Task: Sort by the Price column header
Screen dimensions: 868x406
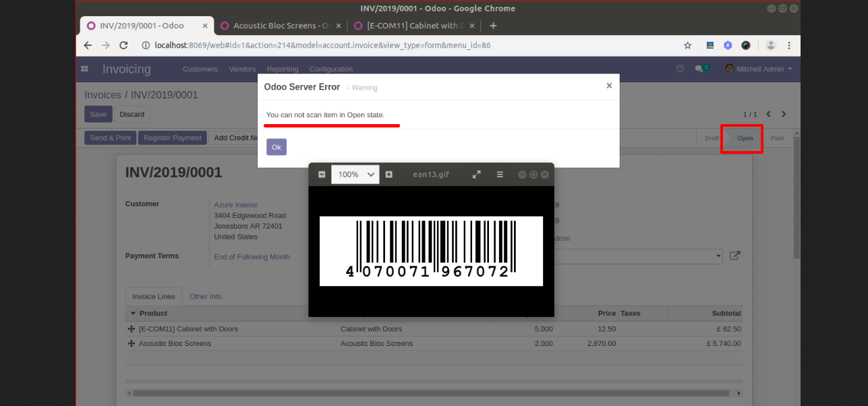Action: (606, 313)
